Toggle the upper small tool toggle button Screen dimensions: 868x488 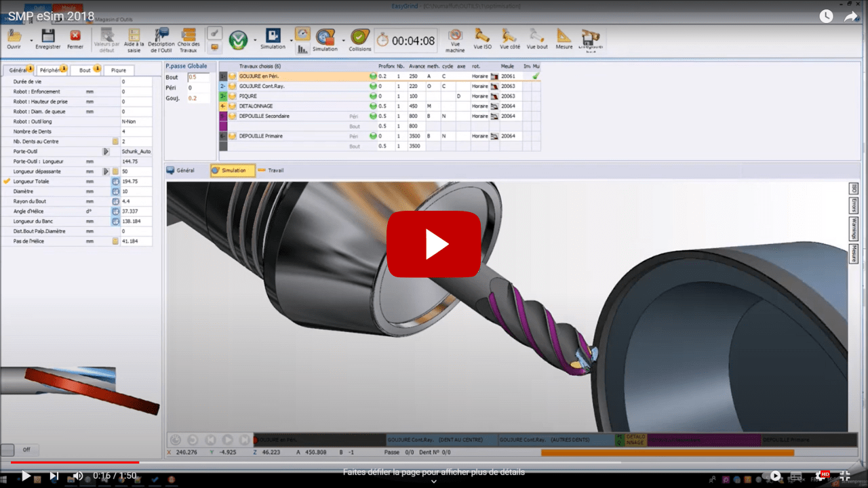tap(214, 33)
